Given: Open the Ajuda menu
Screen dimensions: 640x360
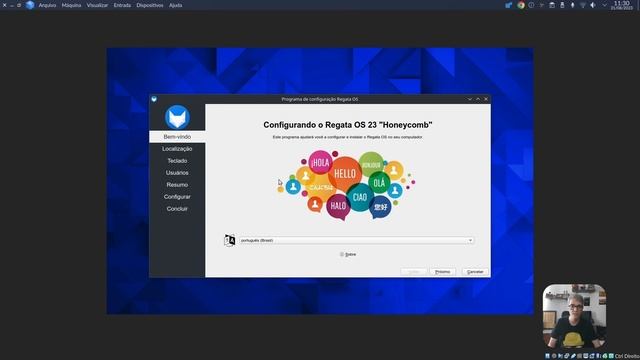Looking at the screenshot, I should pos(176,5).
